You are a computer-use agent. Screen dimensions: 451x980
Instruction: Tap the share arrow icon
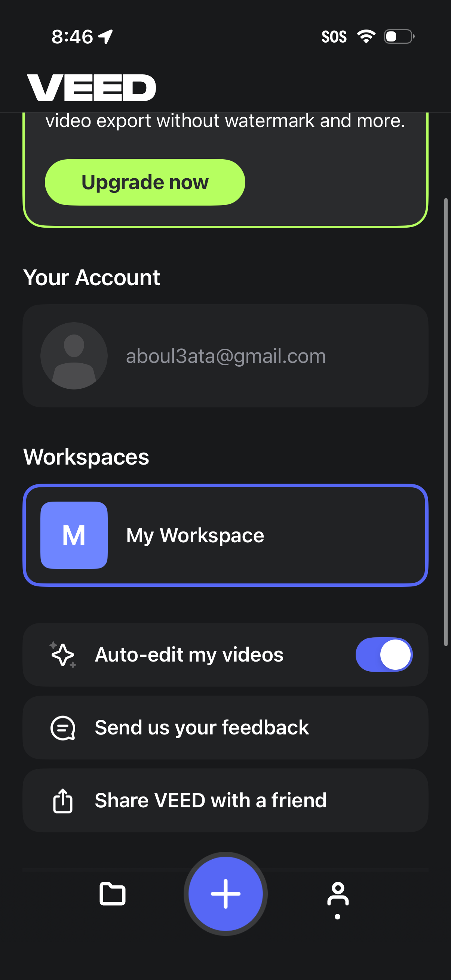63,801
